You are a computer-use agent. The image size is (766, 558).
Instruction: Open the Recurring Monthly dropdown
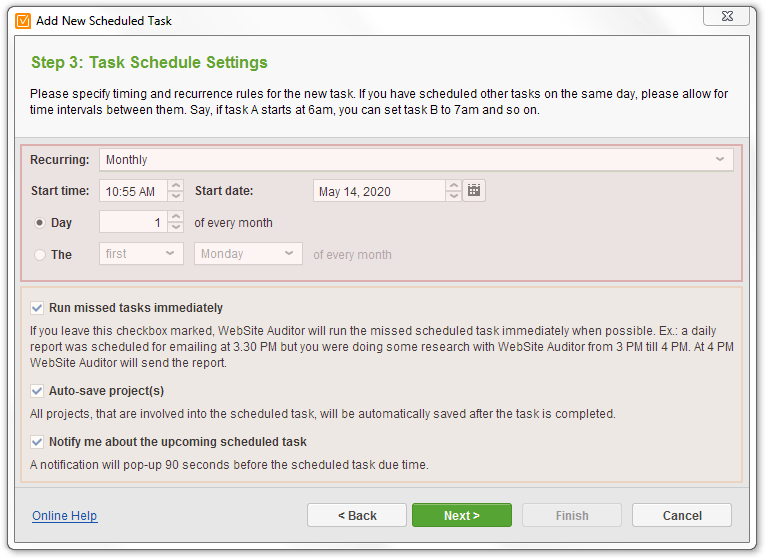[x=416, y=160]
